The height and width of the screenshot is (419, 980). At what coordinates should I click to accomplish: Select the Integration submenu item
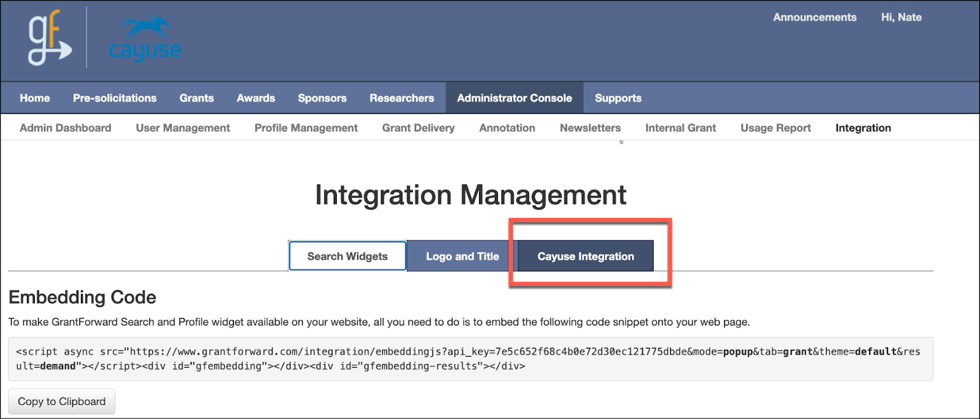tap(863, 128)
